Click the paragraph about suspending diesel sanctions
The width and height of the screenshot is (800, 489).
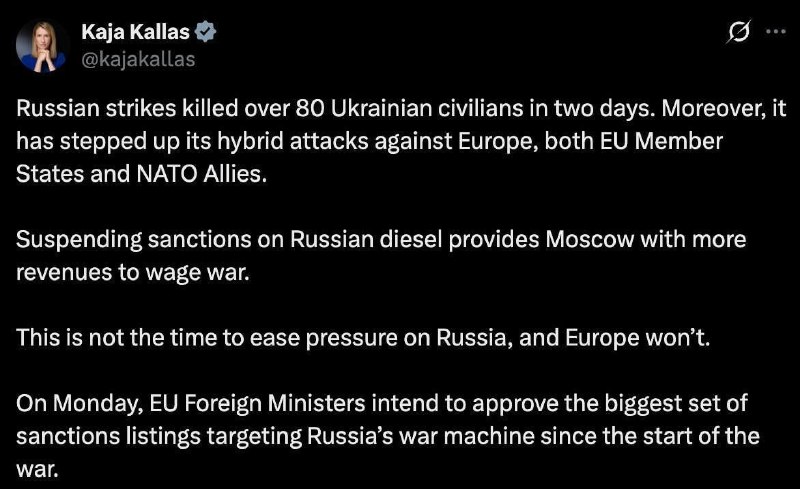(381, 256)
